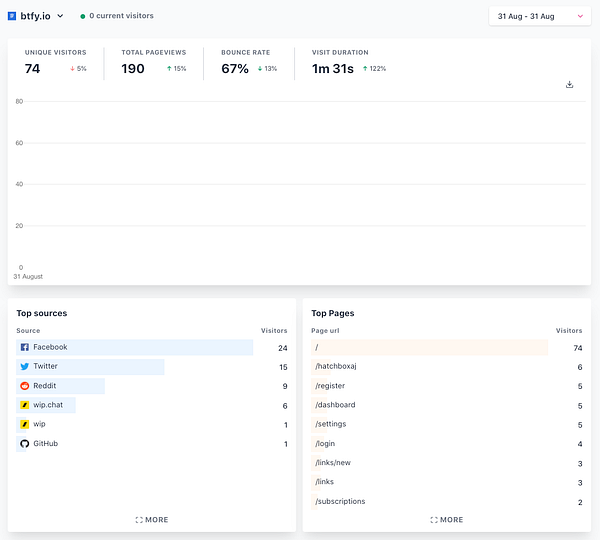Expand Top sources with MORE button
The image size is (600, 540).
coord(152,520)
